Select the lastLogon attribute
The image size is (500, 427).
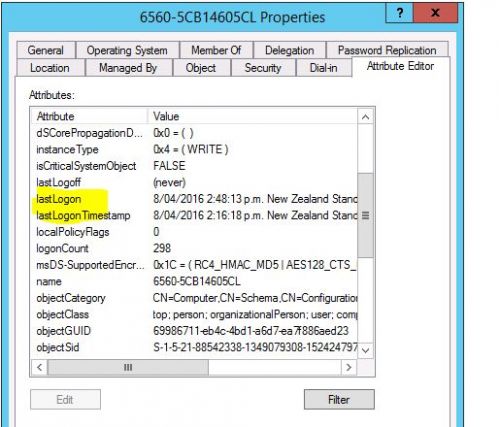(195, 199)
